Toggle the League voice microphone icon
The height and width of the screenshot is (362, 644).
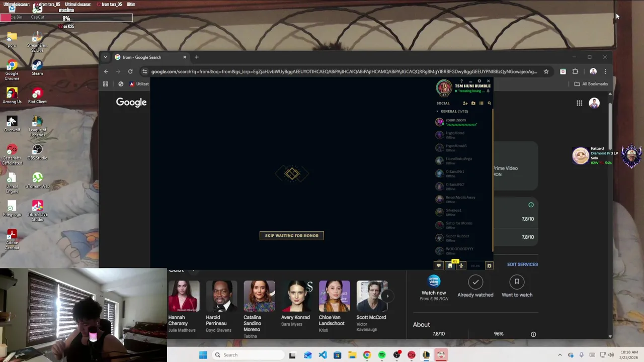461,265
